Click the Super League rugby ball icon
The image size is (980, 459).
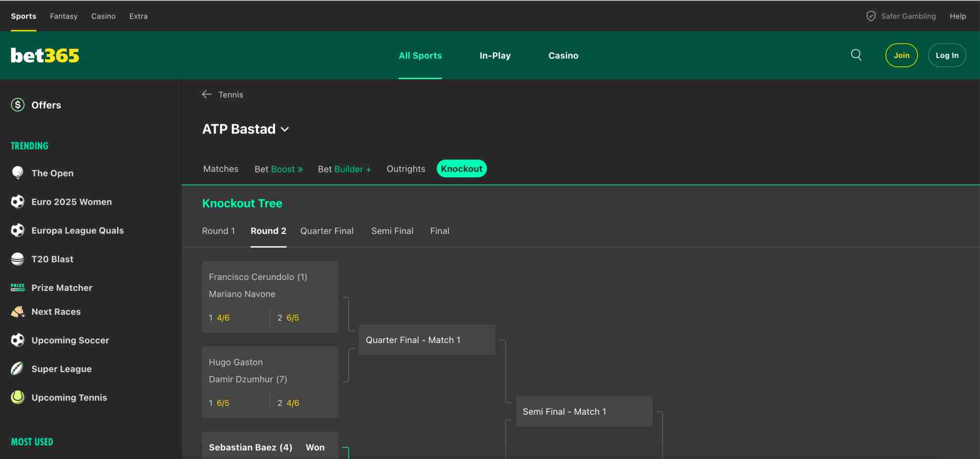click(x=18, y=369)
